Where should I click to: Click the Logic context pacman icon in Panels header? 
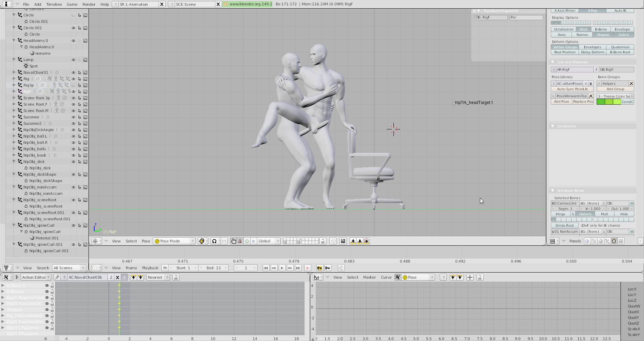587,241
